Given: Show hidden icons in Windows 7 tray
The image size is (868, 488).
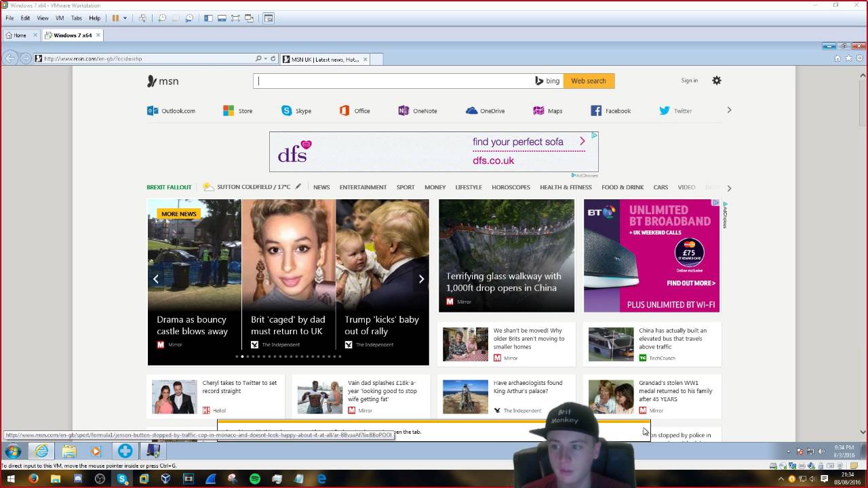Looking at the screenshot, I should pyautogui.click(x=788, y=451).
